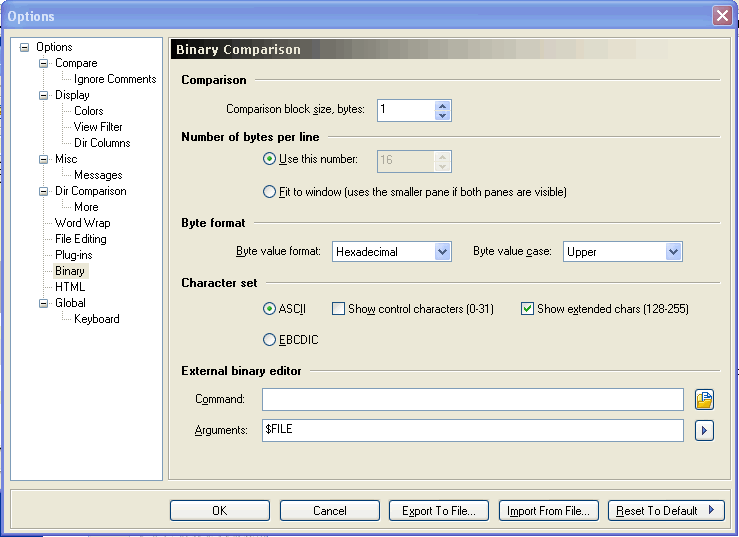Collapse the Display tree node

[43, 95]
